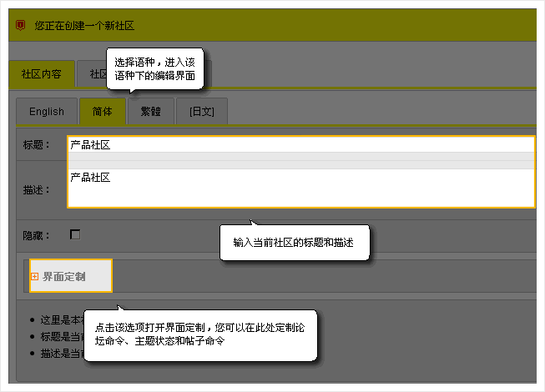
Task: Click the 标题： field label
Action: tap(37, 144)
